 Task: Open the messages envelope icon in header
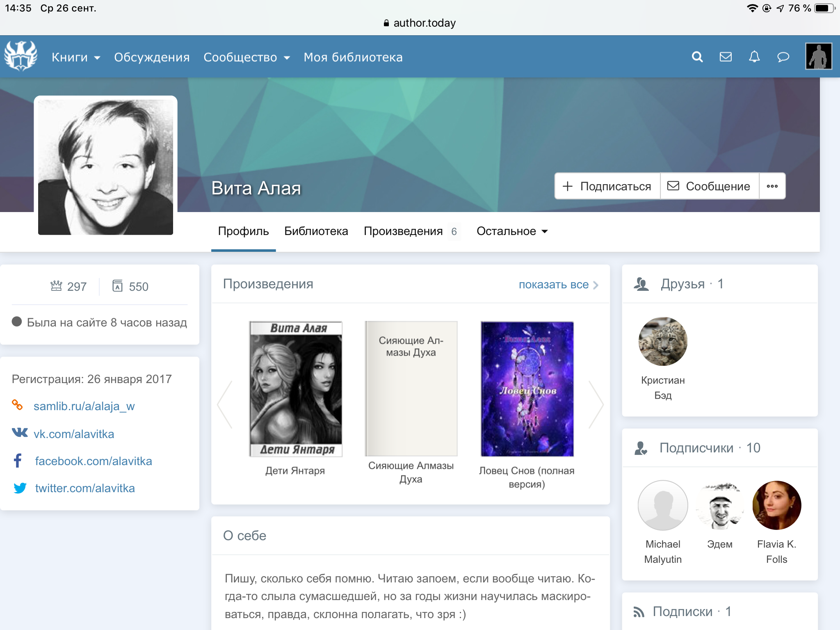click(x=726, y=57)
